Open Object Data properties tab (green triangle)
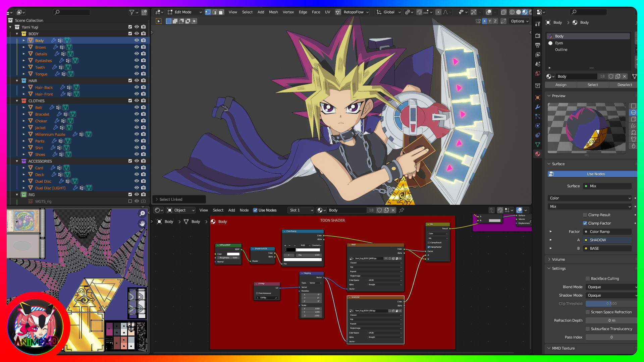Viewport: 644px width, 362px height. coord(538,144)
